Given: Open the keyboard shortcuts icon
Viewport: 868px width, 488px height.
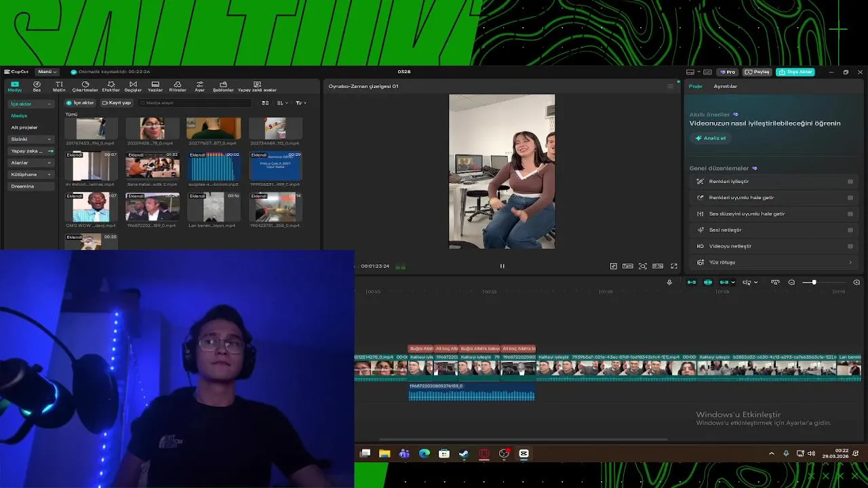Looking at the screenshot, I should 707,72.
